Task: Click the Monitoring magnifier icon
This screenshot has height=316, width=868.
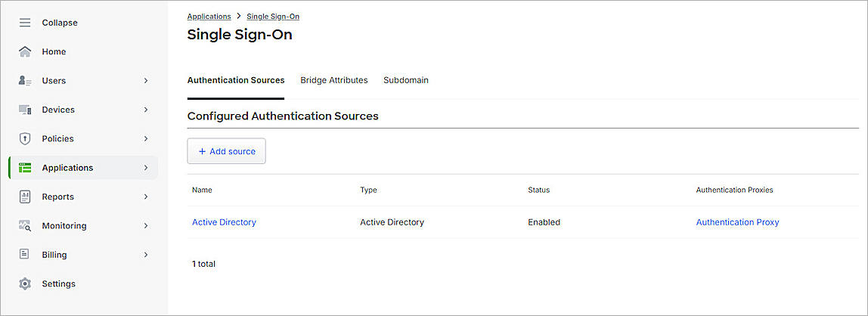Action: point(25,226)
